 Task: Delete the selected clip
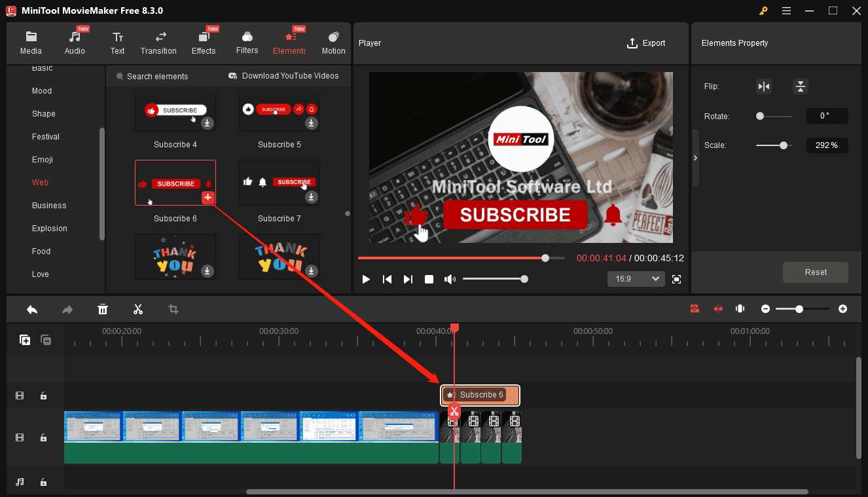(x=103, y=309)
